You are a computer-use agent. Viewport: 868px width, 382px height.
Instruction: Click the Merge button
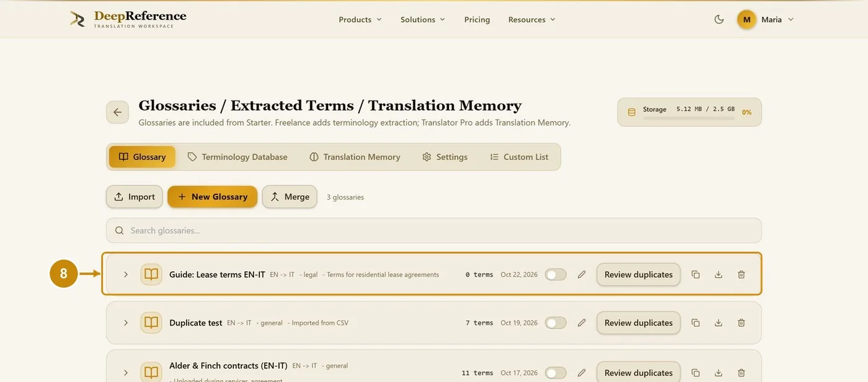pyautogui.click(x=290, y=197)
